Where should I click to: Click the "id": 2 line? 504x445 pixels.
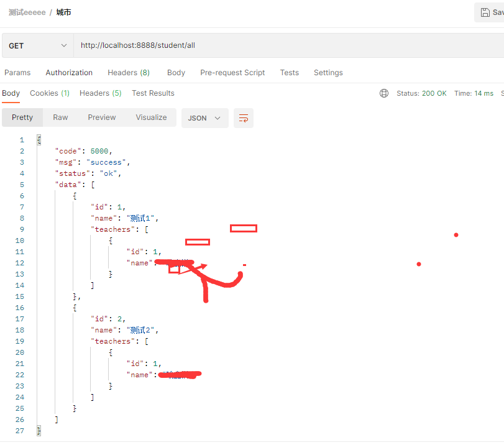108,319
